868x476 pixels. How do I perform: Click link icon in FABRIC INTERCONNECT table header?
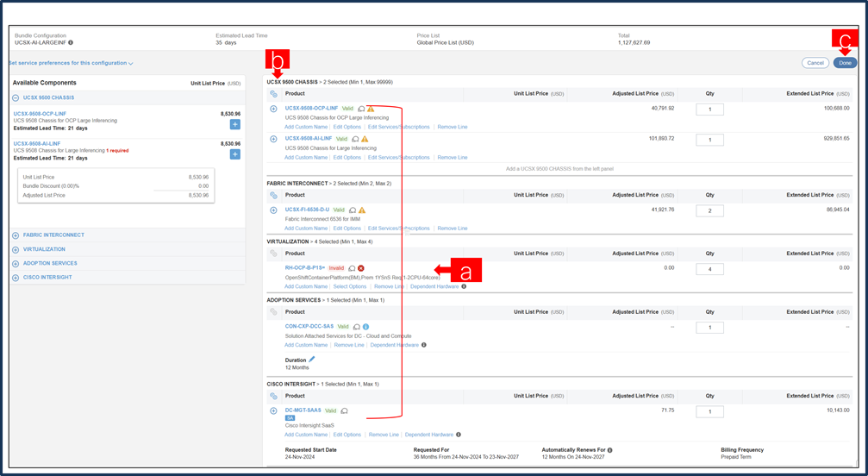click(273, 196)
